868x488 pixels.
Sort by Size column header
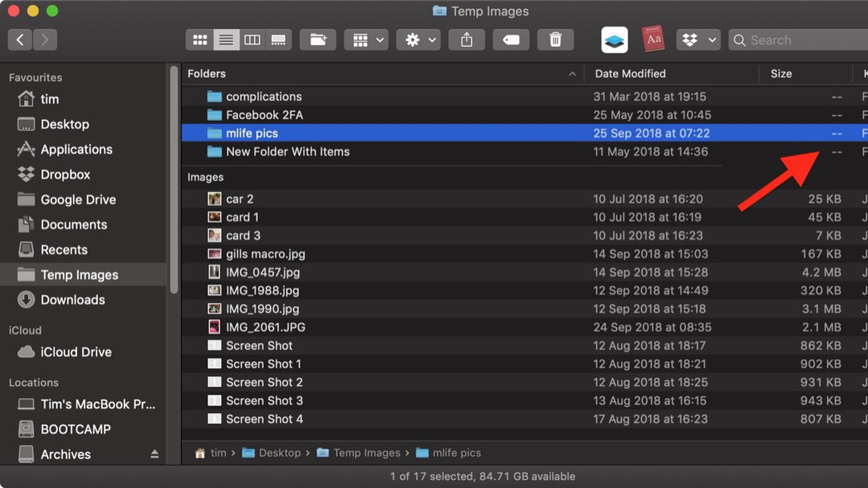click(781, 74)
